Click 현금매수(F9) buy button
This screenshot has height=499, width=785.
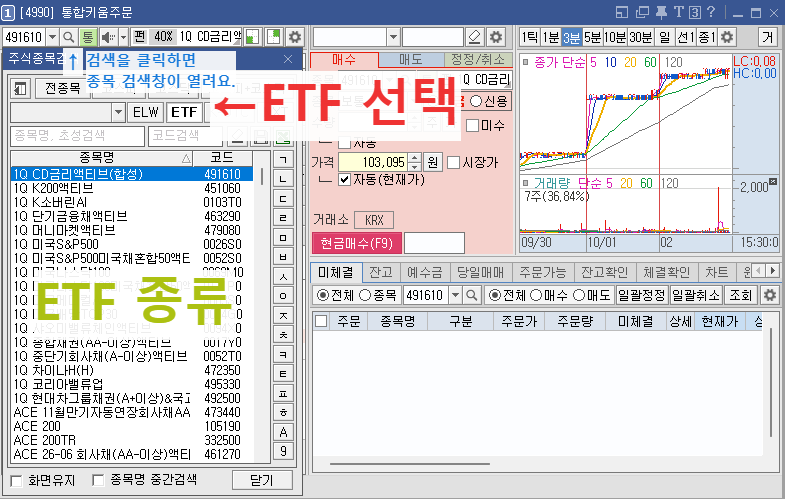(356, 243)
